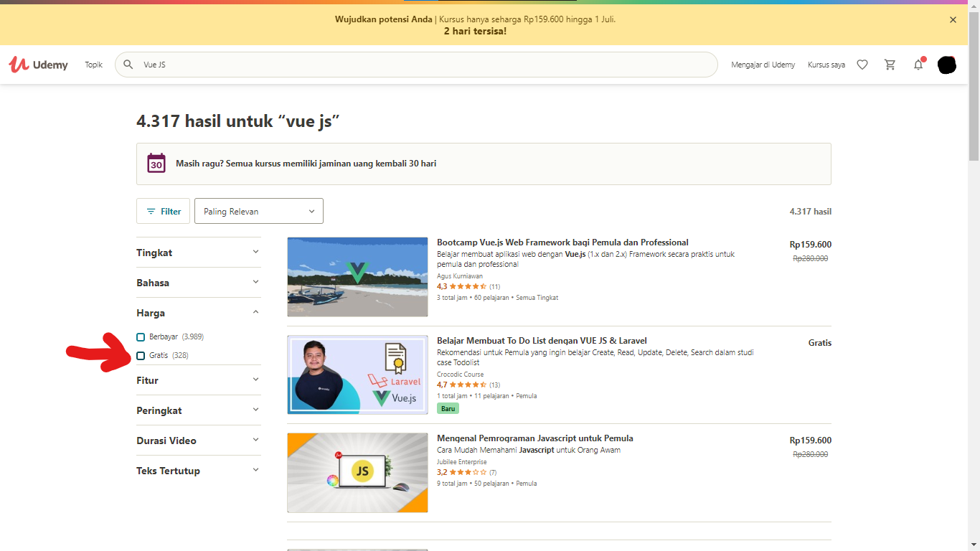This screenshot has width=980, height=551.
Task: Close the yellow promo banner
Action: pyautogui.click(x=953, y=20)
